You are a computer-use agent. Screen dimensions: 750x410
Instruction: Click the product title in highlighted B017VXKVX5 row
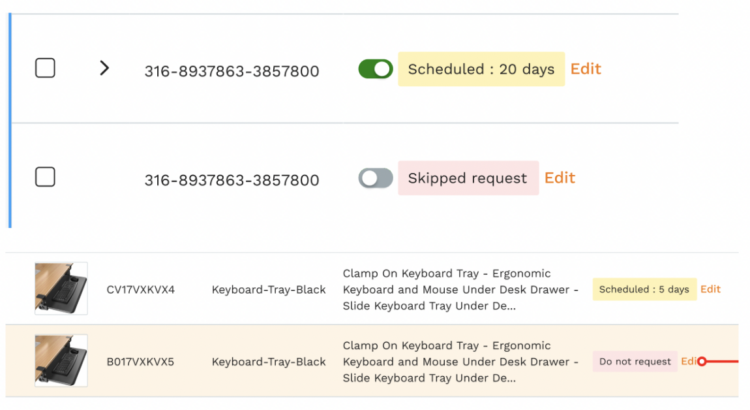460,362
